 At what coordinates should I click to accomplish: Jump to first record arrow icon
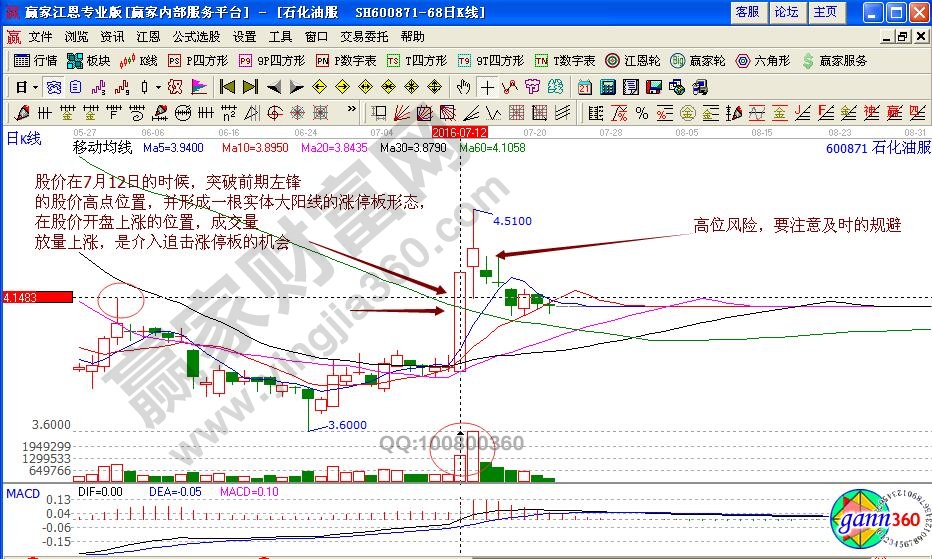pyautogui.click(x=226, y=87)
